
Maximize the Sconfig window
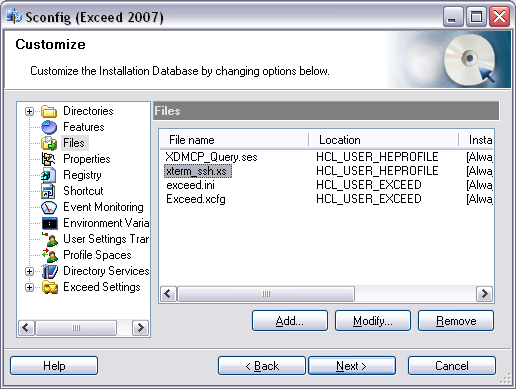(x=476, y=17)
